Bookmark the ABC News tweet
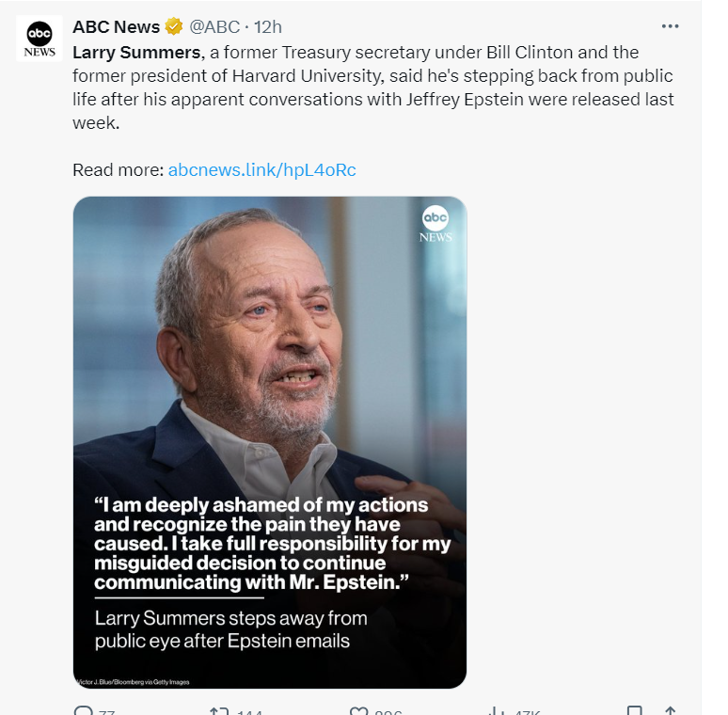Viewport: 728px width, 715px height. coord(635,711)
